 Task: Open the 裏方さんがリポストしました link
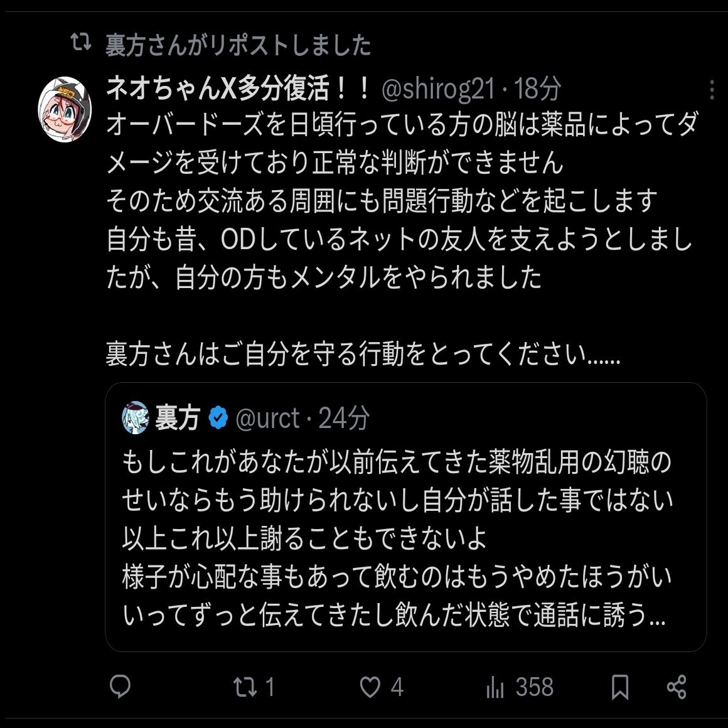coord(238,45)
